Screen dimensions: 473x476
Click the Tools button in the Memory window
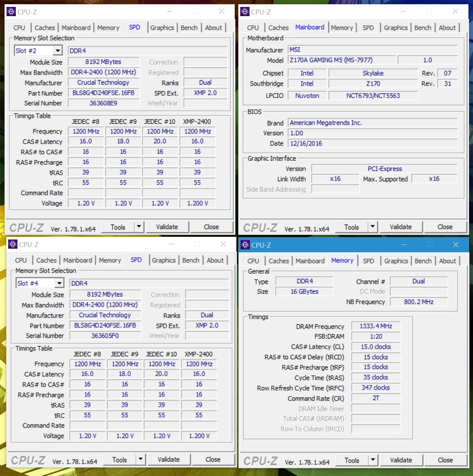click(x=352, y=460)
